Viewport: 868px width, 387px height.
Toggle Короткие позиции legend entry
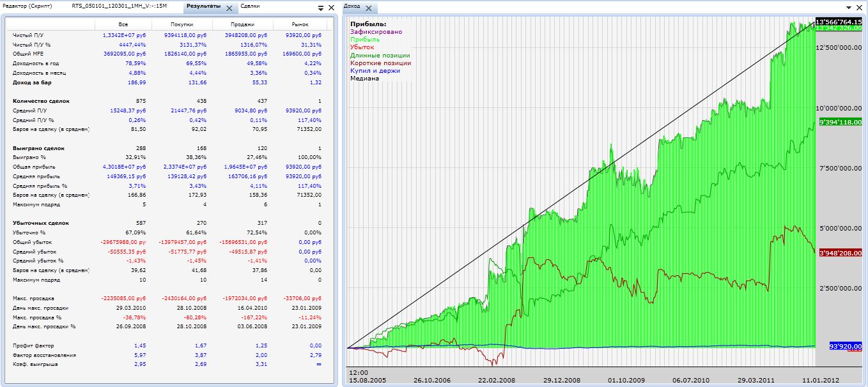380,63
